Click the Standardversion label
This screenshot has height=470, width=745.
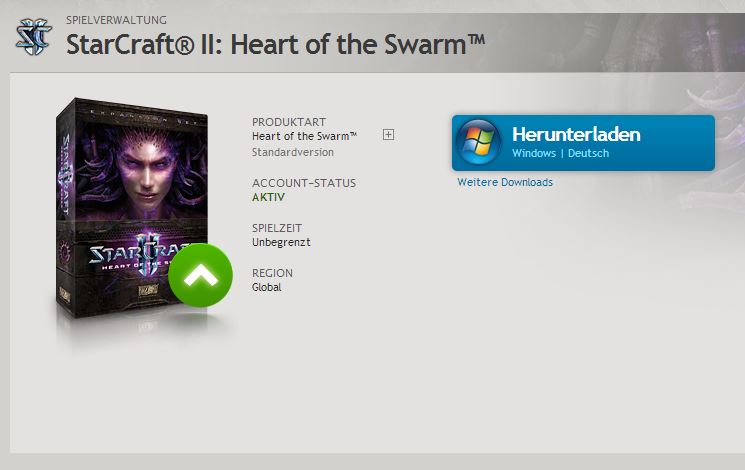click(293, 153)
